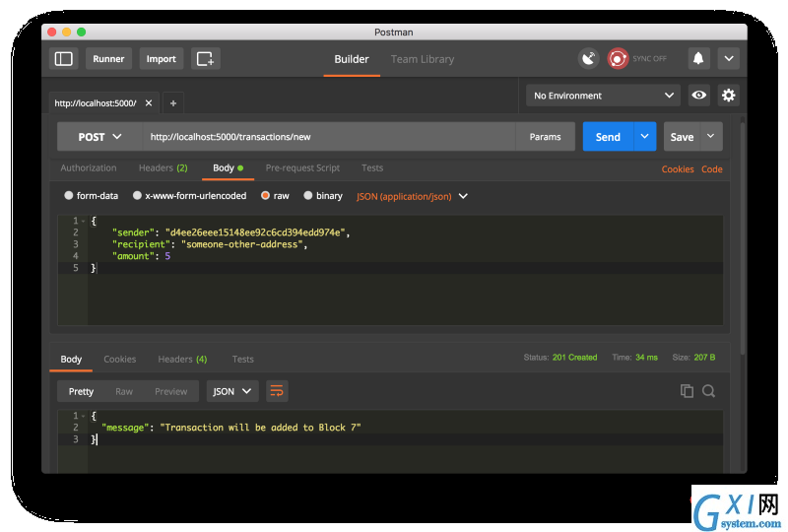Open the request Body tab
The image size is (788, 532).
pos(228,167)
